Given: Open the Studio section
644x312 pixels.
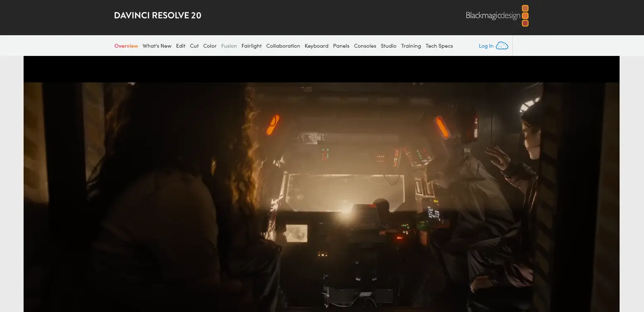Looking at the screenshot, I should (388, 46).
